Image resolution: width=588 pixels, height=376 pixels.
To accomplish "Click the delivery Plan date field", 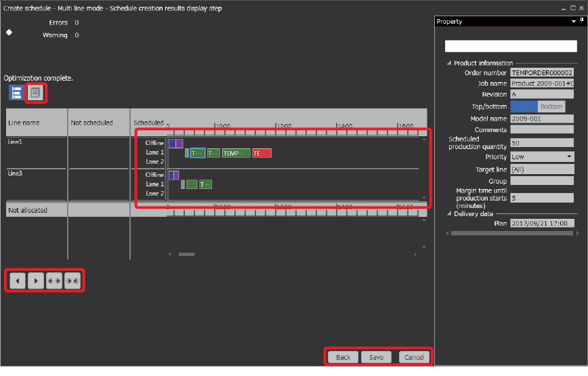I will [542, 223].
